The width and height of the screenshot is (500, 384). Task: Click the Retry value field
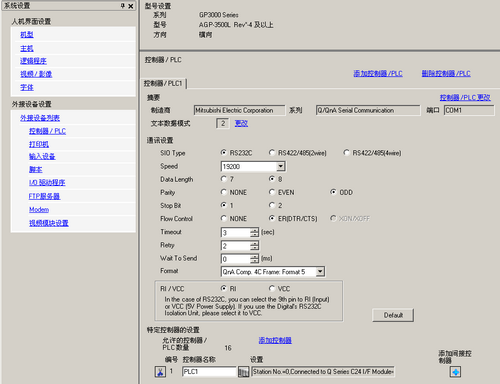(x=236, y=246)
